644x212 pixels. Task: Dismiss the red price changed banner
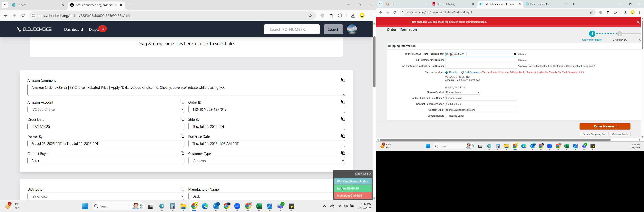click(638, 22)
